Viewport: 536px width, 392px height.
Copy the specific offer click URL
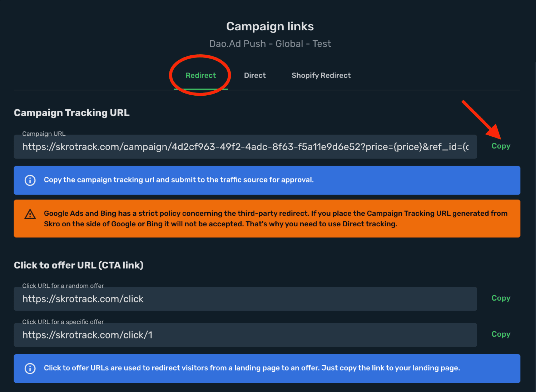(501, 334)
